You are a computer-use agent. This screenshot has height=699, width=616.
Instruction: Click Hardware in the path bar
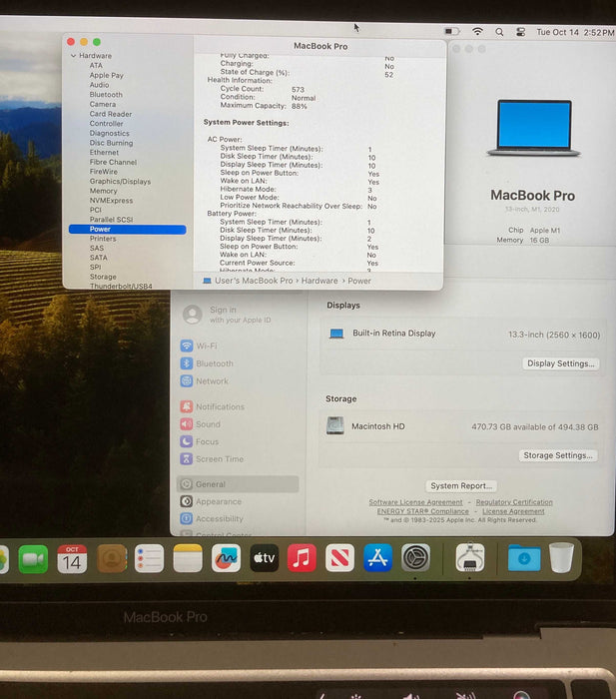[319, 281]
